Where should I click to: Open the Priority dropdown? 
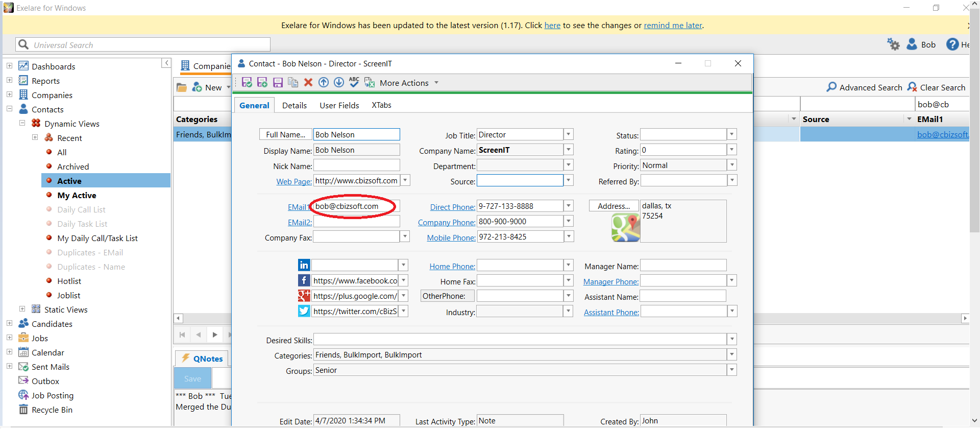pos(732,165)
